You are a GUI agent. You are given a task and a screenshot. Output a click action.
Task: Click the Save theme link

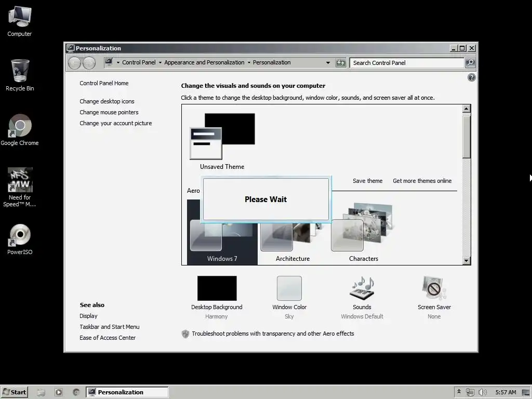point(367,181)
